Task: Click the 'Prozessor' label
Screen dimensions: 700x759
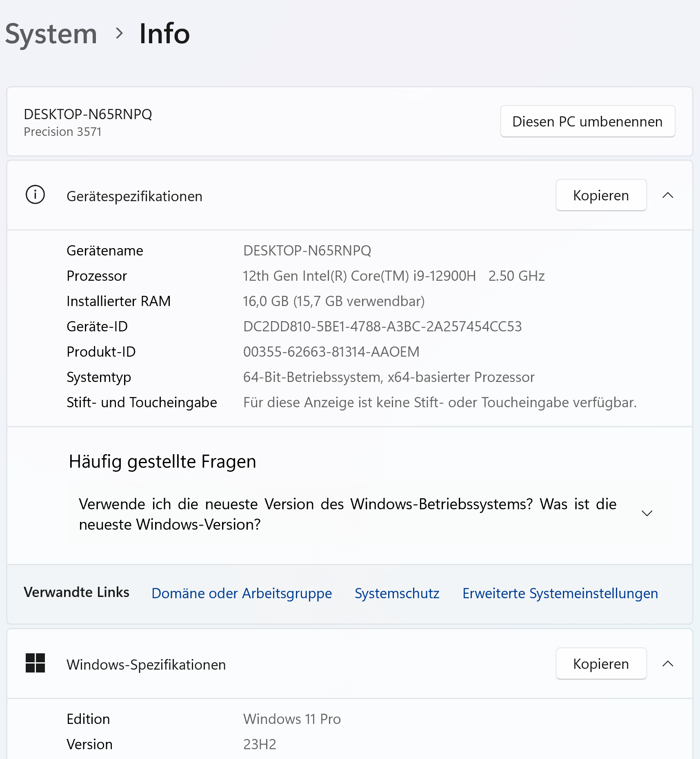Action: tap(97, 276)
